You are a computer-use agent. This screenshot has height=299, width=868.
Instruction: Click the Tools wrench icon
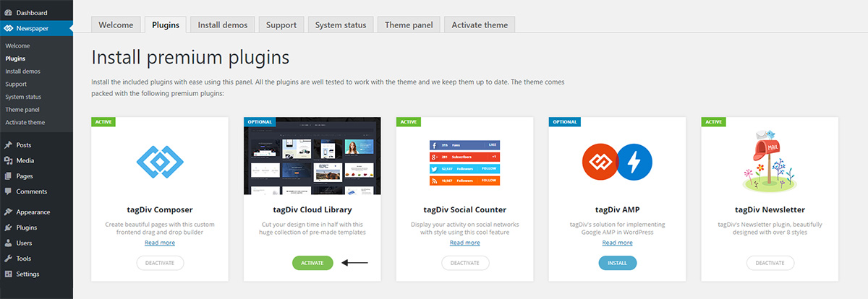[8, 259]
